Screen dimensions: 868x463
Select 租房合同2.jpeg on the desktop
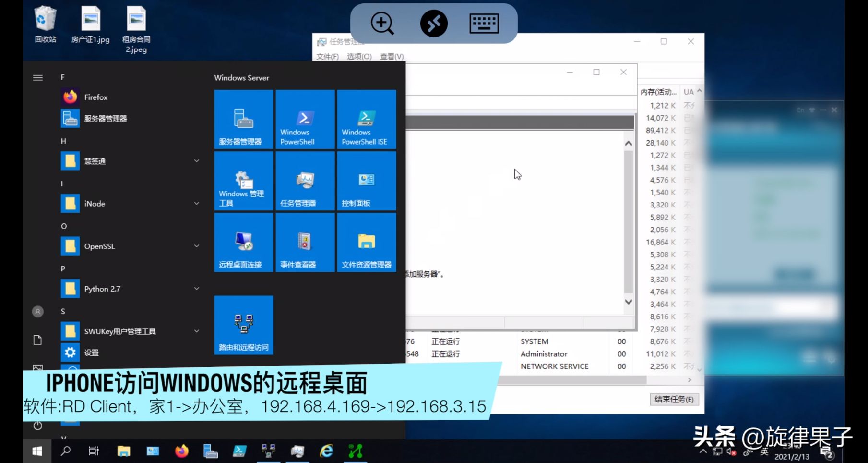(x=136, y=29)
